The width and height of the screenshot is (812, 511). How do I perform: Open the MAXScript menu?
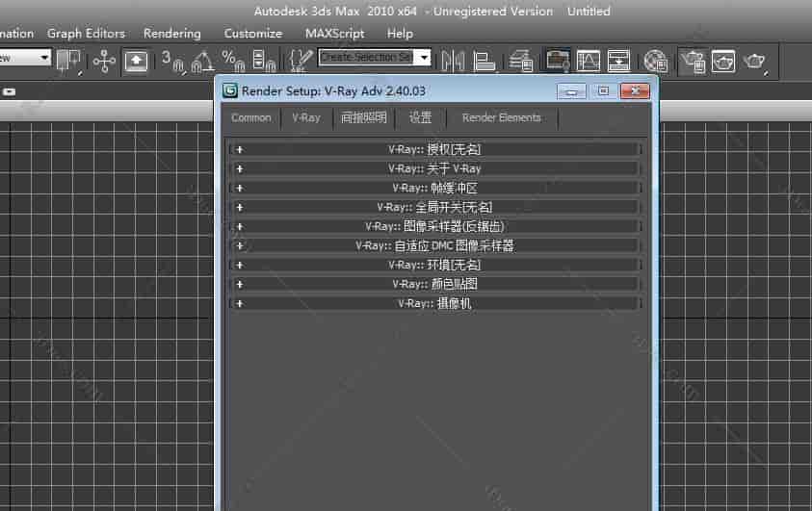point(334,34)
